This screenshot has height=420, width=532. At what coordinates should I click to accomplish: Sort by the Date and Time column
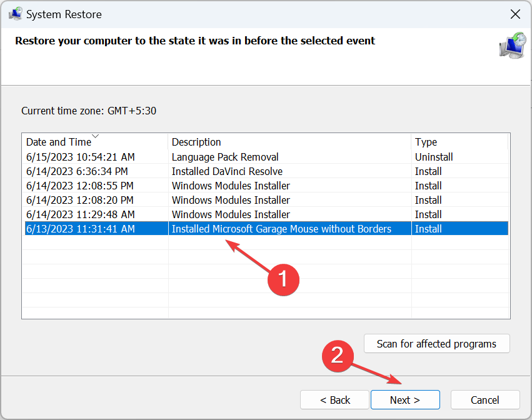59,142
